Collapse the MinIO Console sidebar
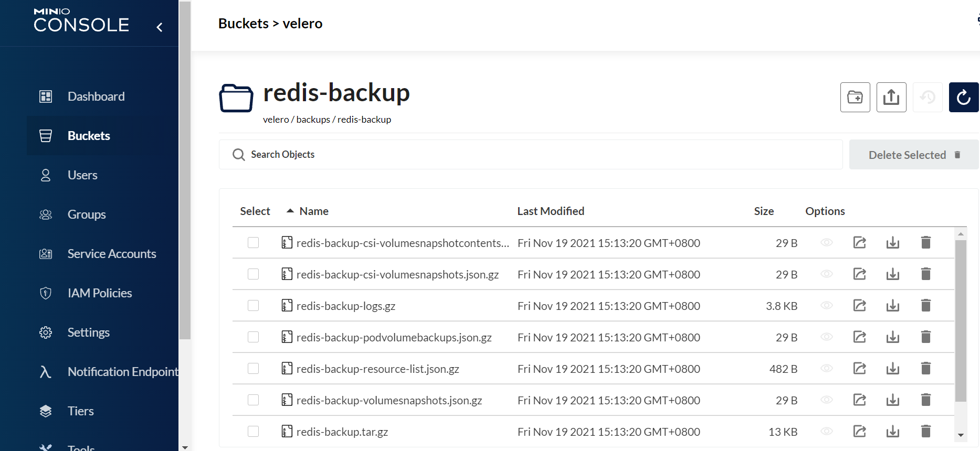 160,27
